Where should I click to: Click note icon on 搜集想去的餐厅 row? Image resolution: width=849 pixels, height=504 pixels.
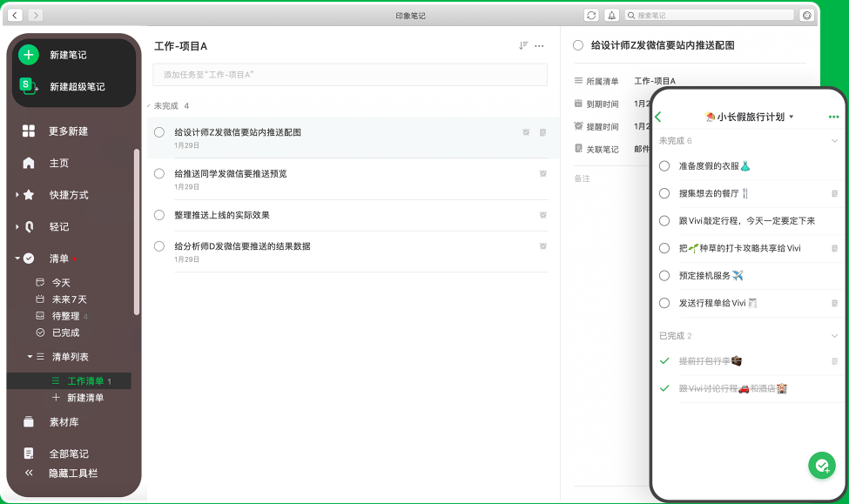point(834,194)
